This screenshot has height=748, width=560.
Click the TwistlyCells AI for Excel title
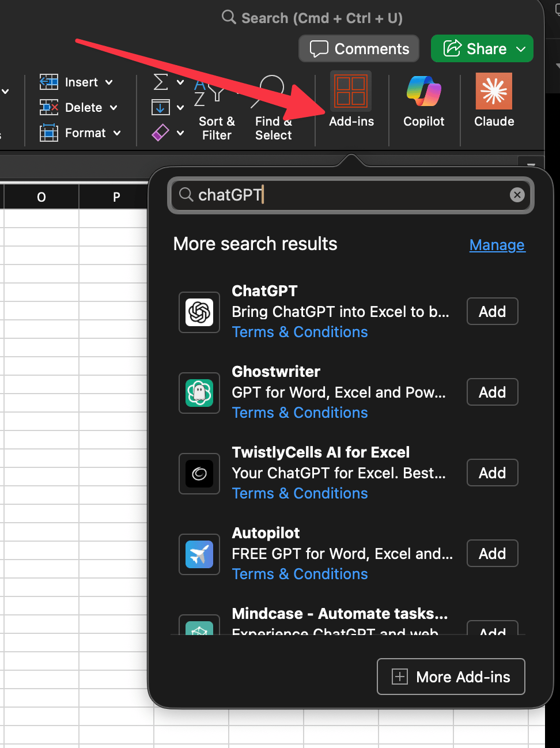[x=321, y=452]
